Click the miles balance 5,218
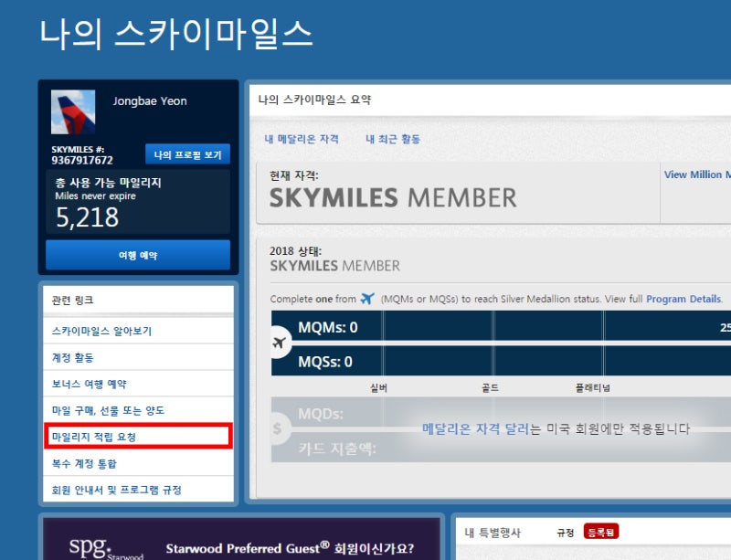Viewport: 731px width, 560px height. 87,217
